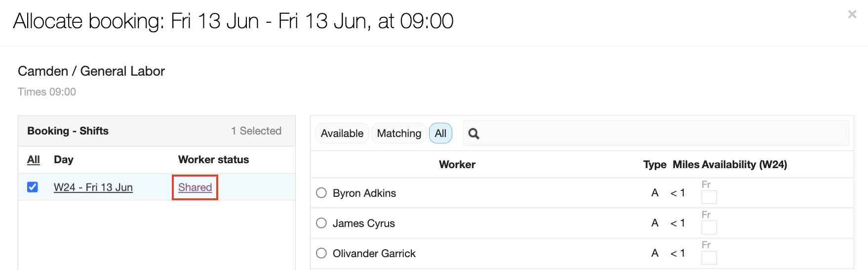This screenshot has width=868, height=270.
Task: Click the Worker column header
Action: [x=457, y=165]
